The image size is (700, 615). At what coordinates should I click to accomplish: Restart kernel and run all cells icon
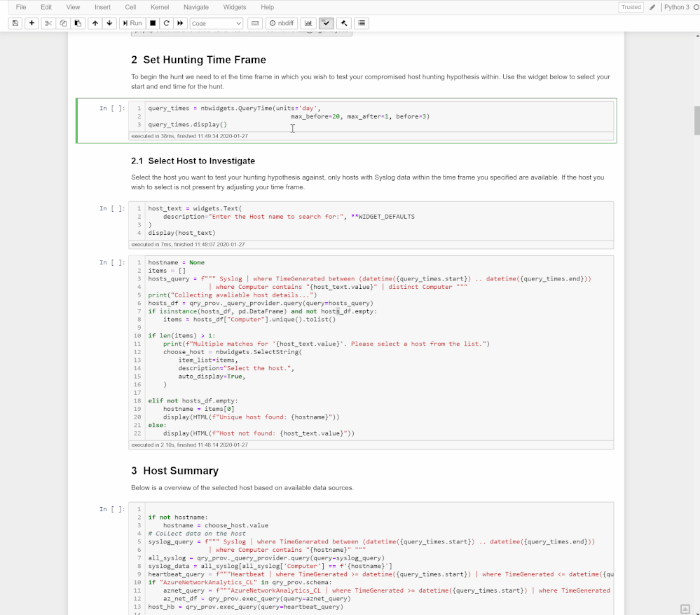(180, 23)
